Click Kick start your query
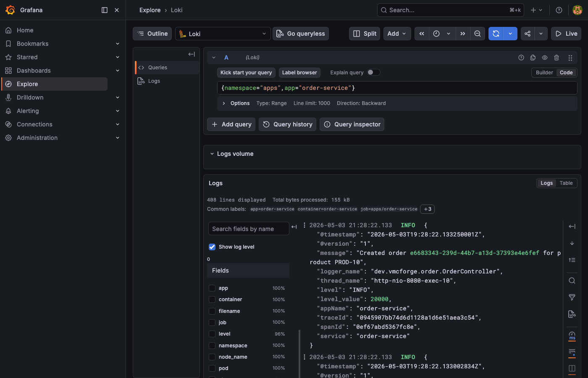Screen dimensions: 588x378 [x=246, y=73]
